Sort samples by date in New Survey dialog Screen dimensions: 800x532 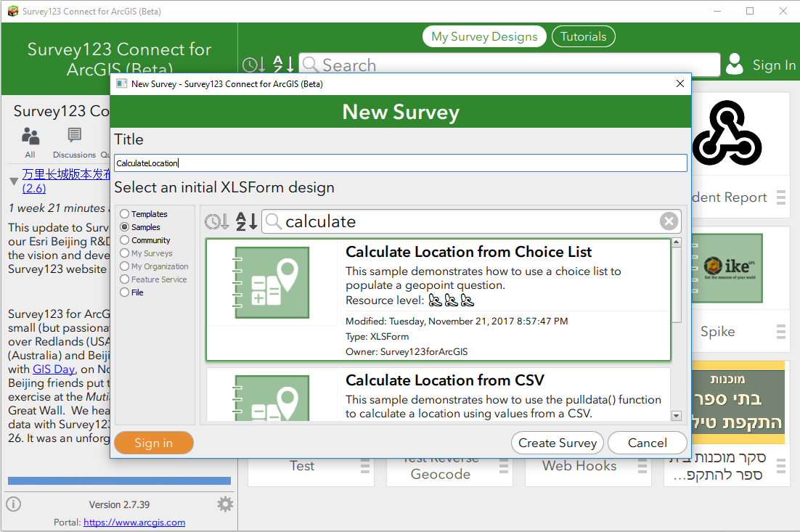click(x=216, y=221)
